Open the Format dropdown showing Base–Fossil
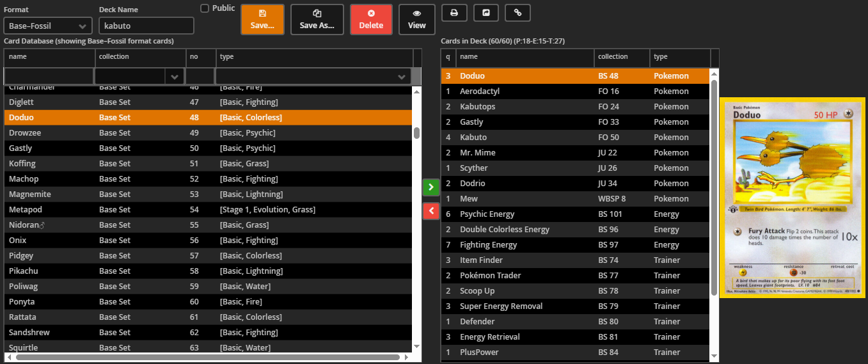 point(48,26)
